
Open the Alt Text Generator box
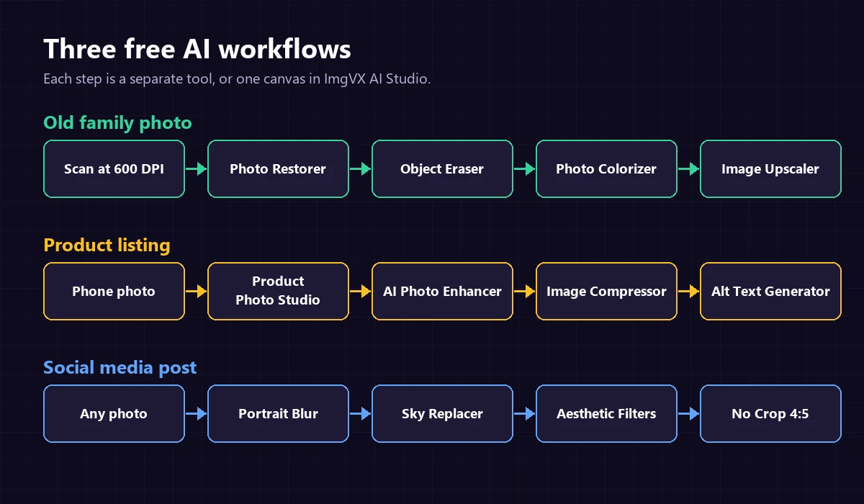pyautogui.click(x=770, y=292)
